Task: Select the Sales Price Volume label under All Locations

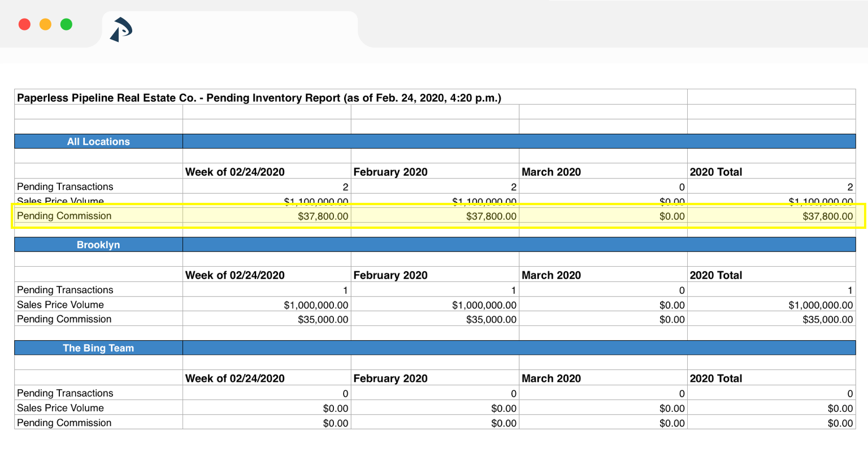Action: pos(60,201)
